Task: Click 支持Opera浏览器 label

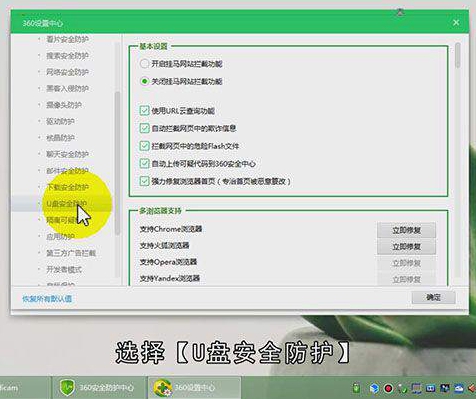Action: pyautogui.click(x=168, y=262)
